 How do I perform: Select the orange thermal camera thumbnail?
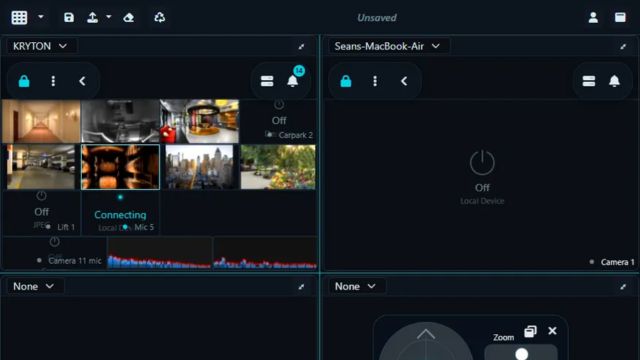pos(120,167)
